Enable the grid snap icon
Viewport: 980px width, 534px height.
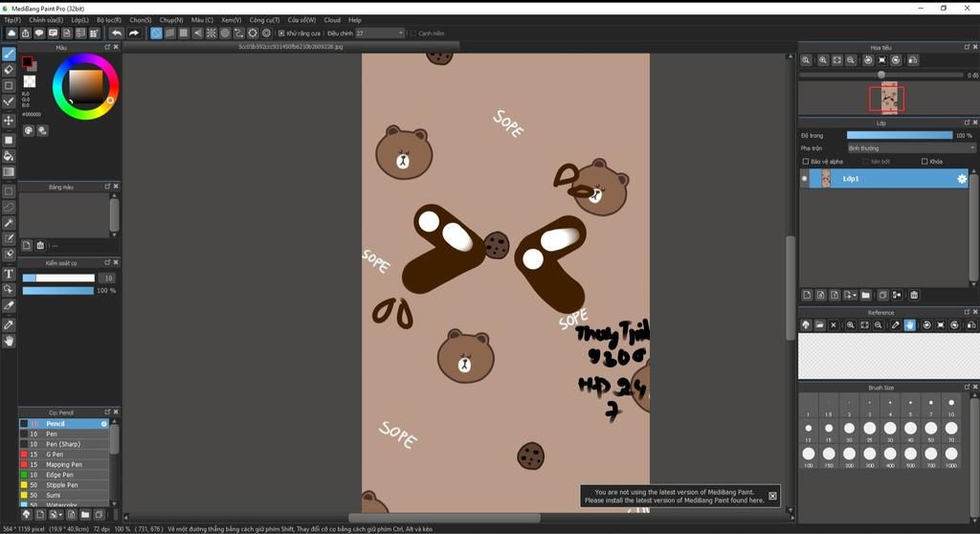tap(184, 33)
